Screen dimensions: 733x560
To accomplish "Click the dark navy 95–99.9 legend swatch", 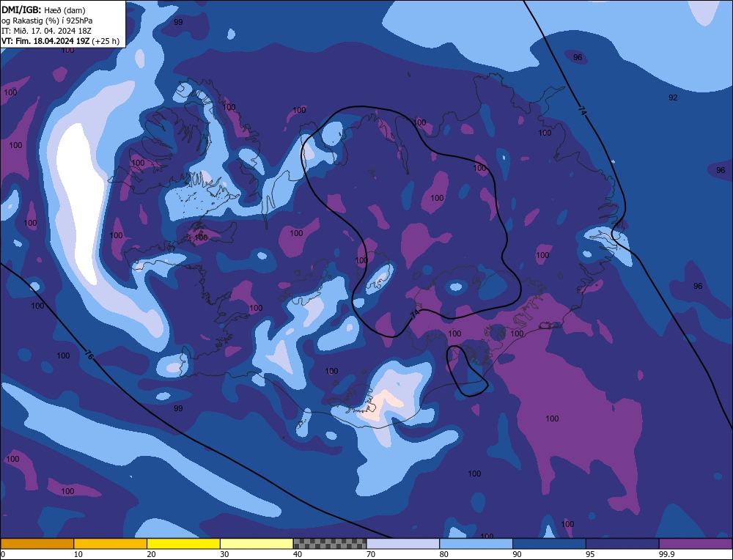I will (x=622, y=543).
